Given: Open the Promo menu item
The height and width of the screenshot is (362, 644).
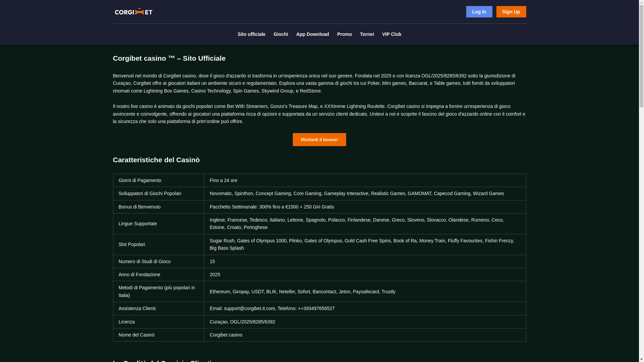Looking at the screenshot, I should coord(344,34).
